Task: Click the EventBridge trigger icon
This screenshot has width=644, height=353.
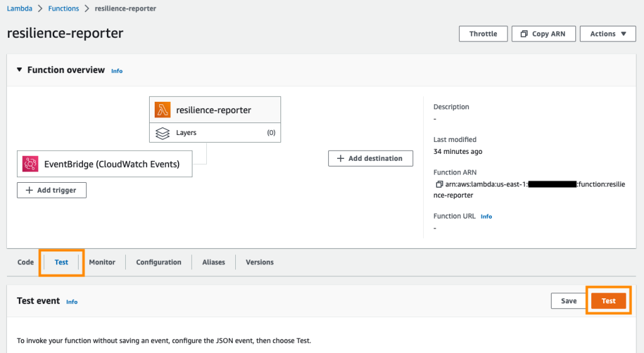Action: pyautogui.click(x=30, y=164)
